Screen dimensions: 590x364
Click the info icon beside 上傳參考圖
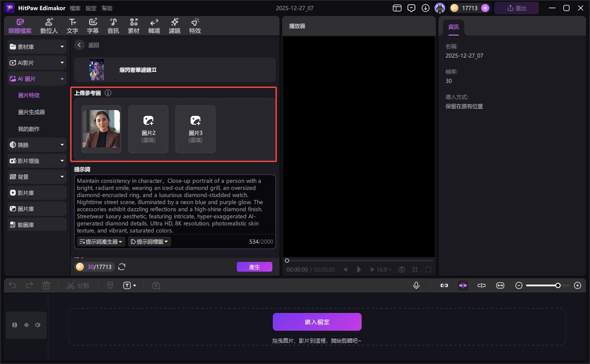(x=108, y=93)
